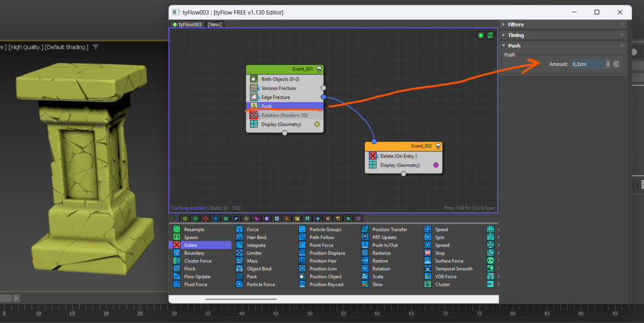Click the refresh simulation button
Screen dimensions: 644x323
click(489, 35)
